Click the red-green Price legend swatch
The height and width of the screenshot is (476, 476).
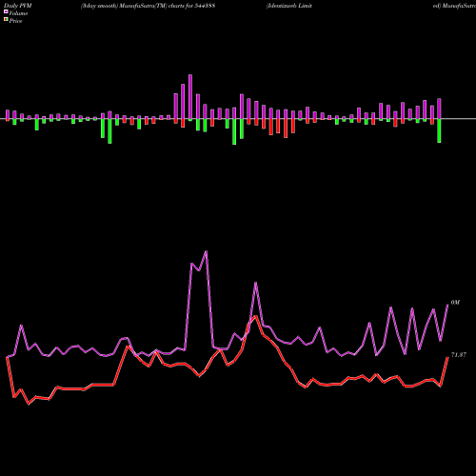(x=6, y=20)
